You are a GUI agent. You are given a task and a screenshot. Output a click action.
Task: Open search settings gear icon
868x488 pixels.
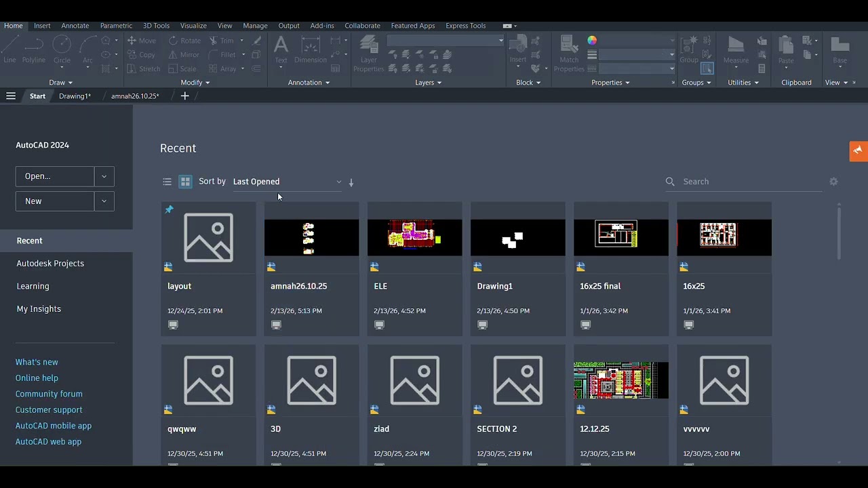click(833, 182)
